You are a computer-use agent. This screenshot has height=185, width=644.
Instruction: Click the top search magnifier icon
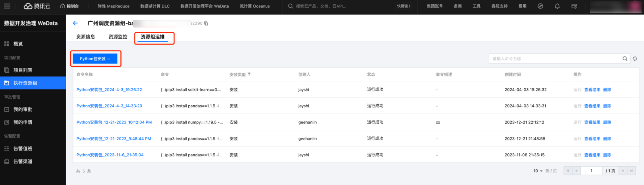tap(290, 6)
